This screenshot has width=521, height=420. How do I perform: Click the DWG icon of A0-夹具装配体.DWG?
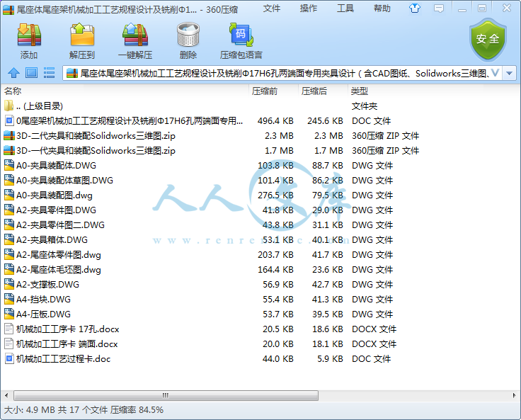9,165
